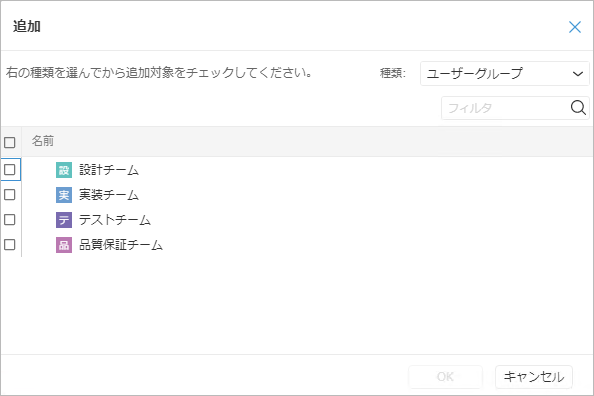Close the 追加 dialog with X

click(x=575, y=27)
